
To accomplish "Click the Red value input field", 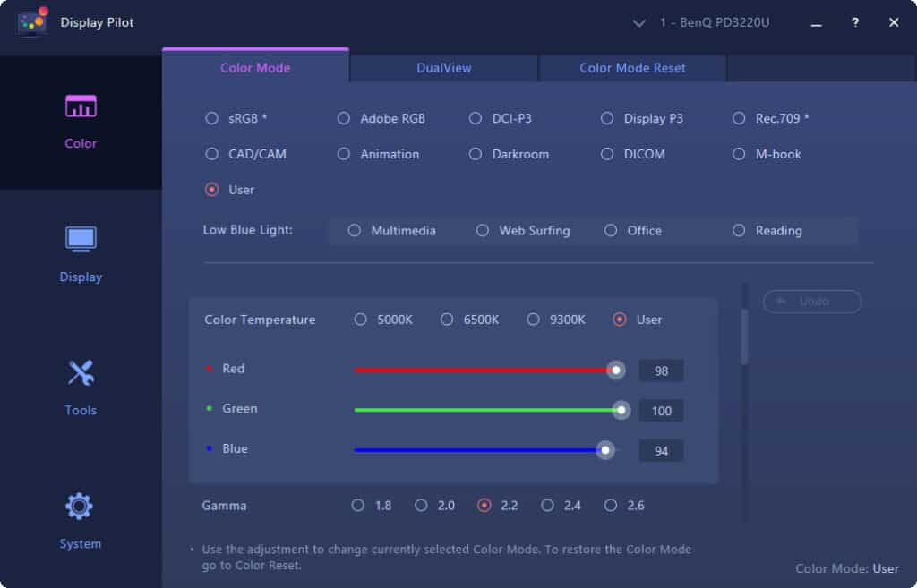I will click(661, 370).
